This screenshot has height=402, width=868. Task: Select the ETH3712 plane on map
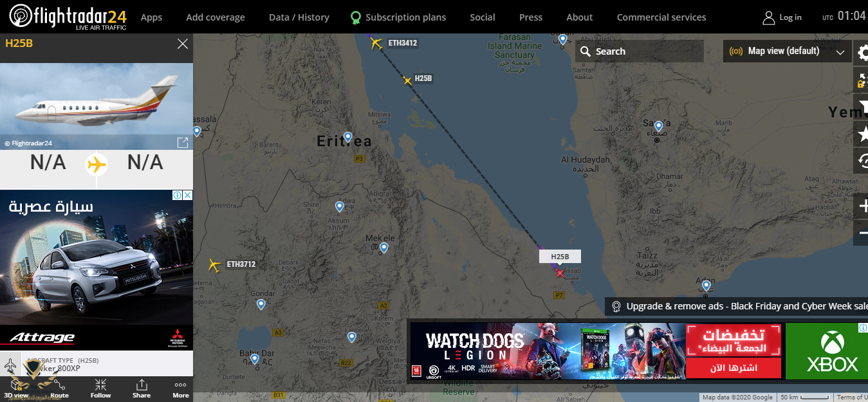(x=215, y=265)
